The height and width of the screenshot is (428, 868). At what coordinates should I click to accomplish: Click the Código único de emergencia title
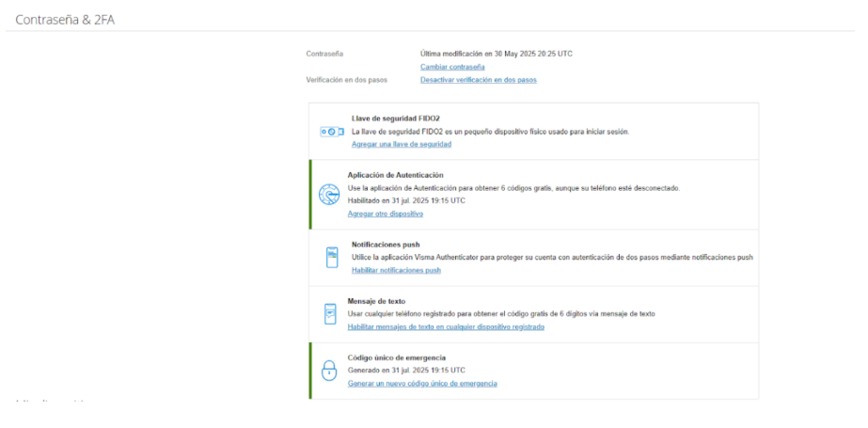click(396, 357)
